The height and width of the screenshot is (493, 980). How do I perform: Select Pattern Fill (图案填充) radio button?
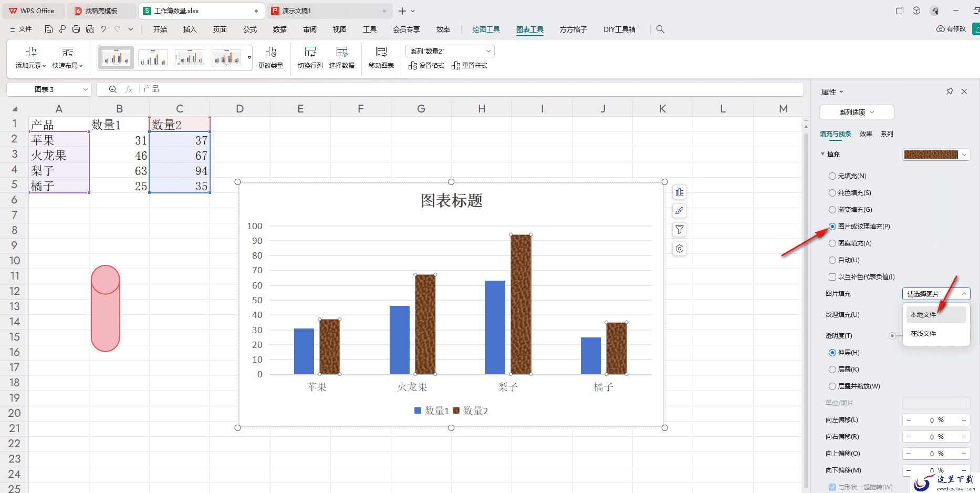(x=832, y=243)
